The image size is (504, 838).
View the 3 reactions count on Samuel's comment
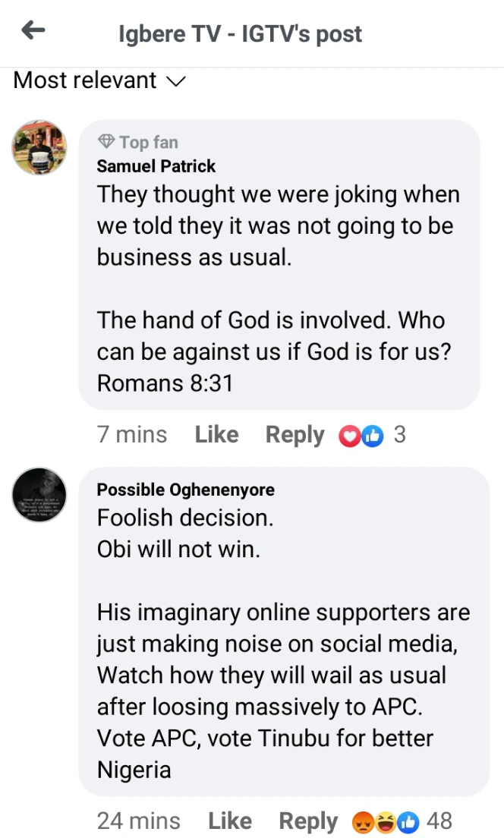click(x=399, y=434)
